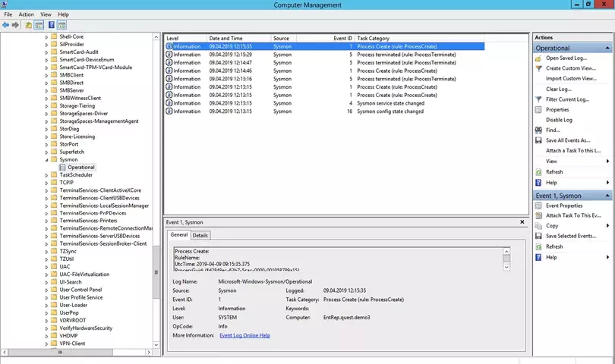Open the View menu in menu bar

pyautogui.click(x=46, y=14)
